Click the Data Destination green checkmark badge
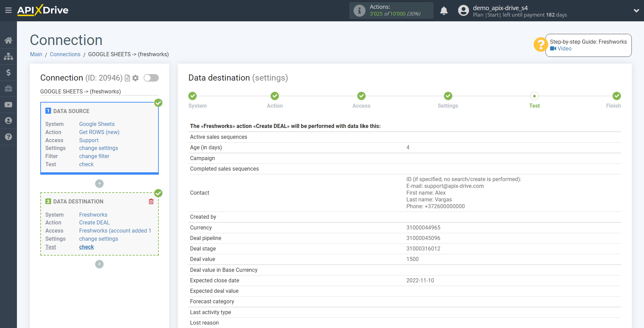Viewport: 644px width, 328px height. click(x=158, y=193)
